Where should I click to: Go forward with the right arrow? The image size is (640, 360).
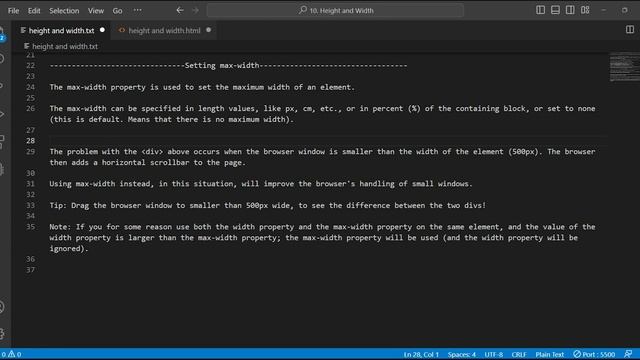pos(196,11)
